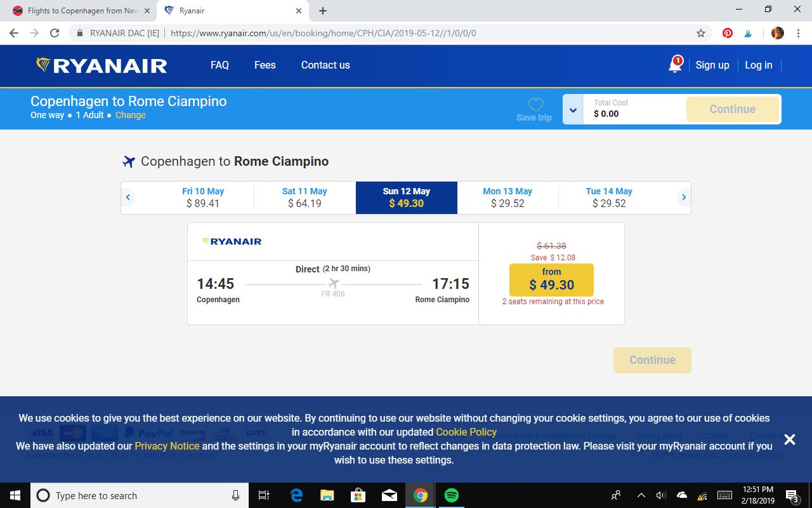Click departure time 14:45
The width and height of the screenshot is (812, 508).
[216, 284]
